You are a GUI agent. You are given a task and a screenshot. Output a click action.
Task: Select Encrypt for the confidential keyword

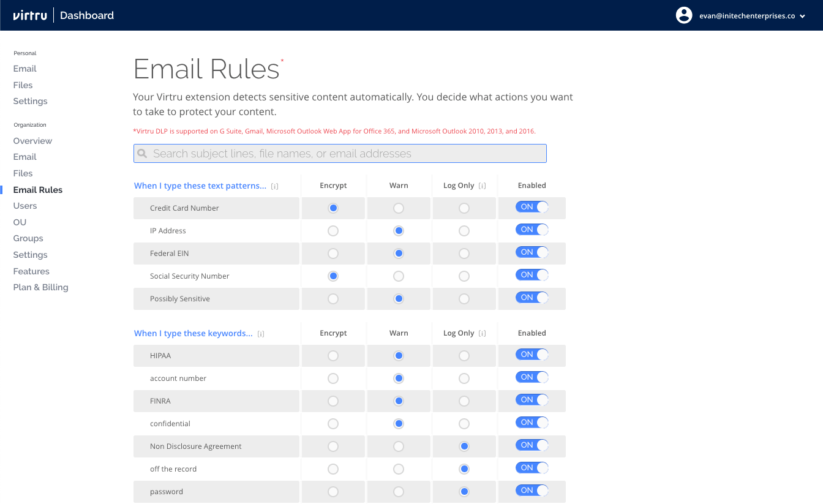click(333, 424)
